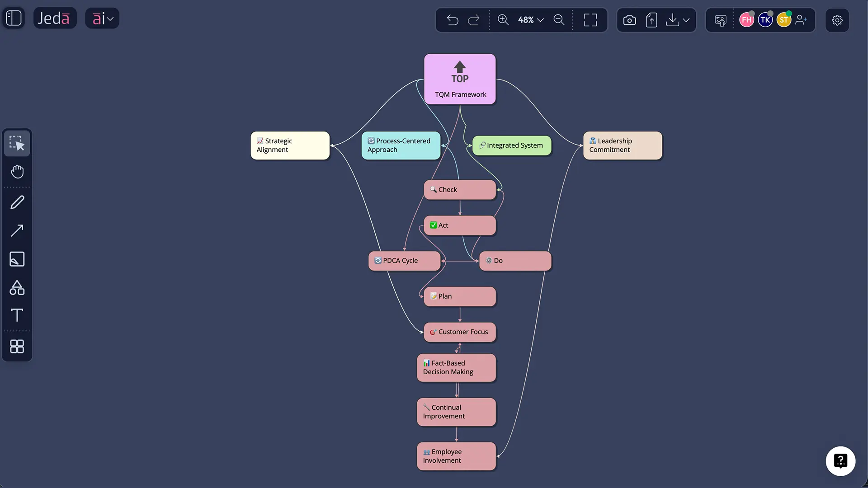This screenshot has width=868, height=488.
Task: Start presentation mode
Action: [720, 20]
